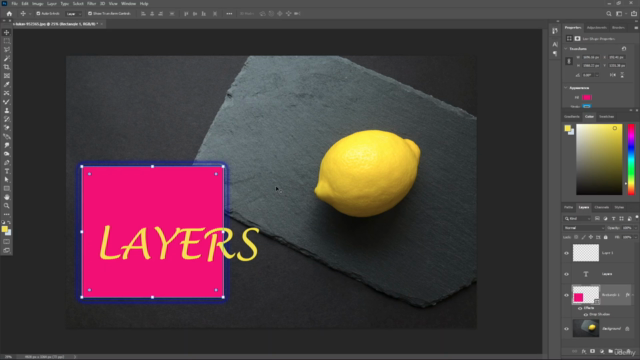The height and width of the screenshot is (360, 640).
Task: Hide the Layer 1 layer
Action: coord(567,253)
